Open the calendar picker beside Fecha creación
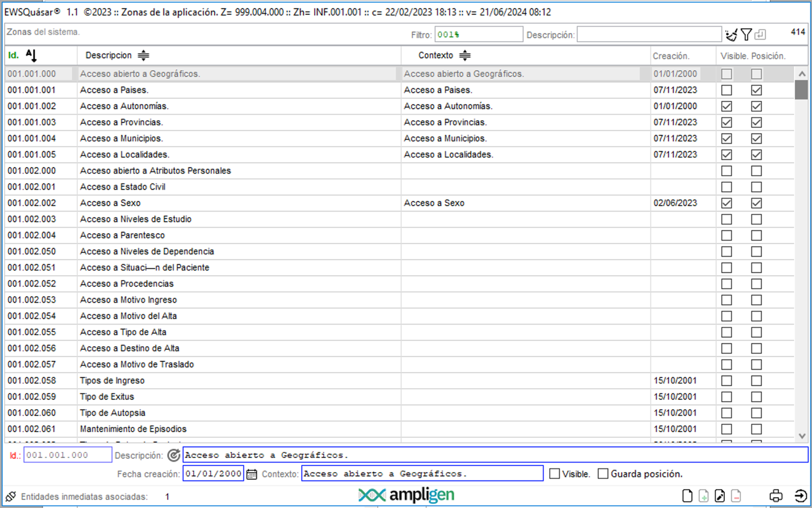This screenshot has width=812, height=508. pos(252,474)
